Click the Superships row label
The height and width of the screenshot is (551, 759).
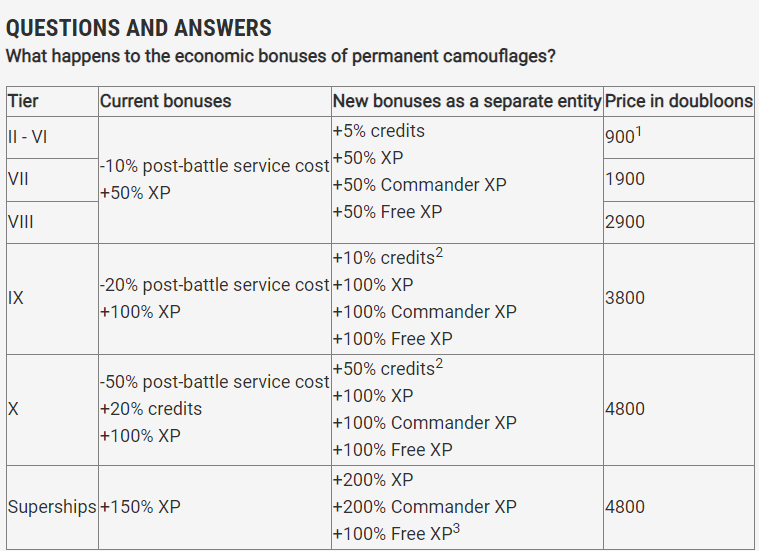click(52, 507)
